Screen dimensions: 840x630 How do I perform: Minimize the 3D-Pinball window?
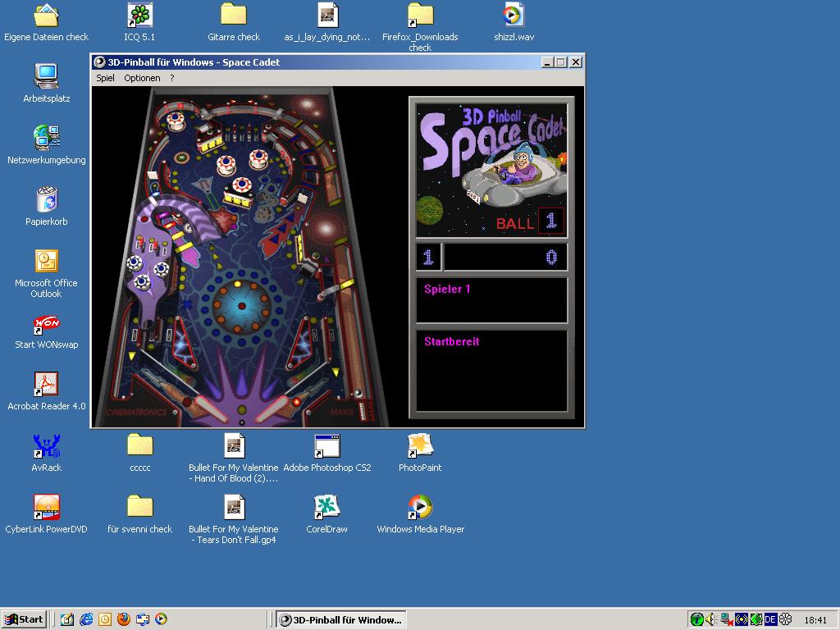(x=547, y=62)
